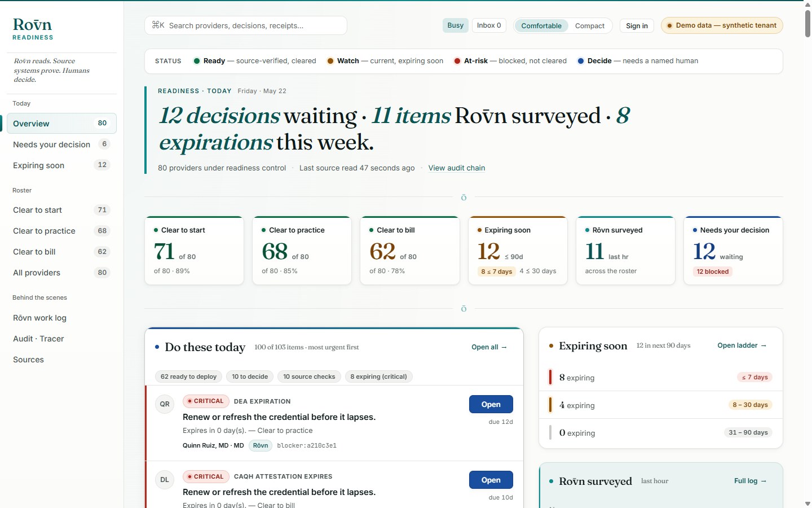Open Expiring soon in sidebar
Image resolution: width=812 pixels, height=508 pixels.
(61, 165)
